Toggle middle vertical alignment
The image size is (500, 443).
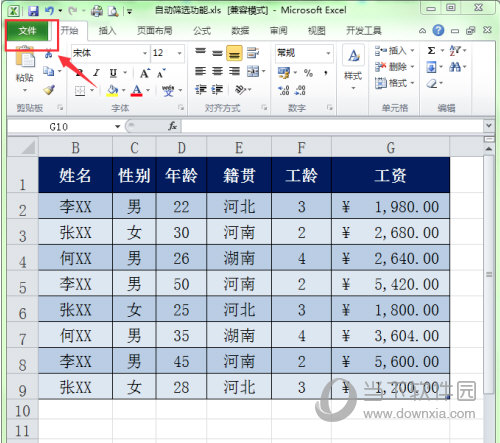217,53
